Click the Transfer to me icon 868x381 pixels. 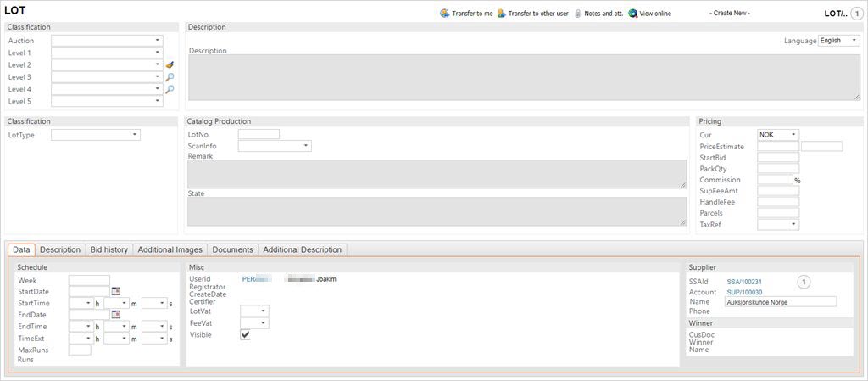pos(445,14)
